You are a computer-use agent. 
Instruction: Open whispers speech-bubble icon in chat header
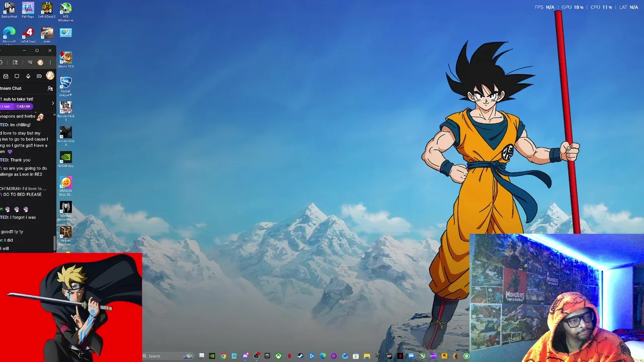pyautogui.click(x=17, y=76)
